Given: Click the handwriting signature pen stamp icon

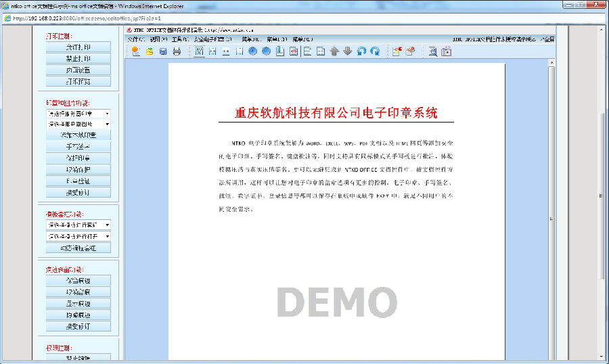Looking at the screenshot, I should click(411, 51).
